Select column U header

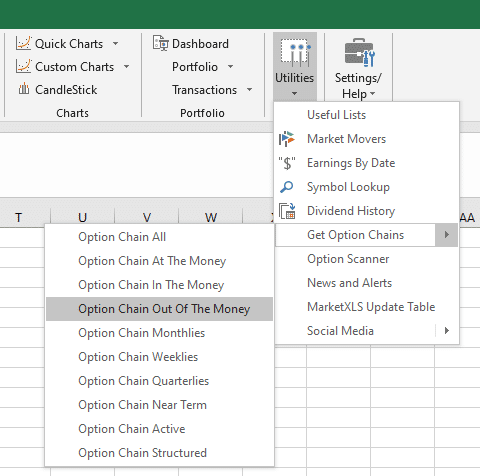click(x=83, y=217)
